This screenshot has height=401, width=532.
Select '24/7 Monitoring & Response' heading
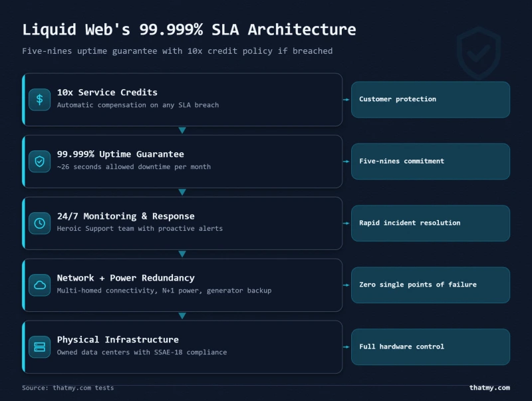pos(126,216)
